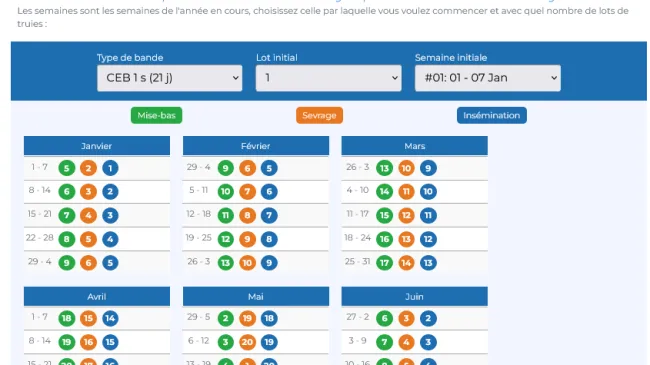The height and width of the screenshot is (365, 650).
Task: Click orange badge 4 in Juin week 3 - 9
Action: point(406,342)
